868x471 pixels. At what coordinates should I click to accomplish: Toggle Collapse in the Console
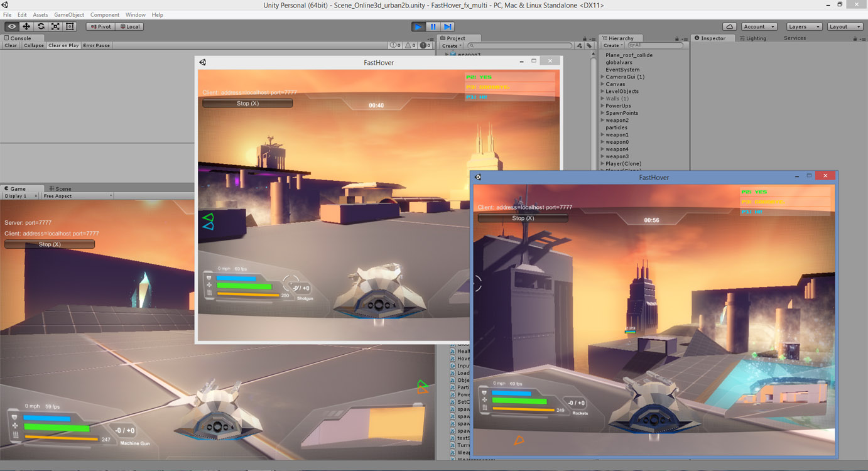click(x=34, y=45)
